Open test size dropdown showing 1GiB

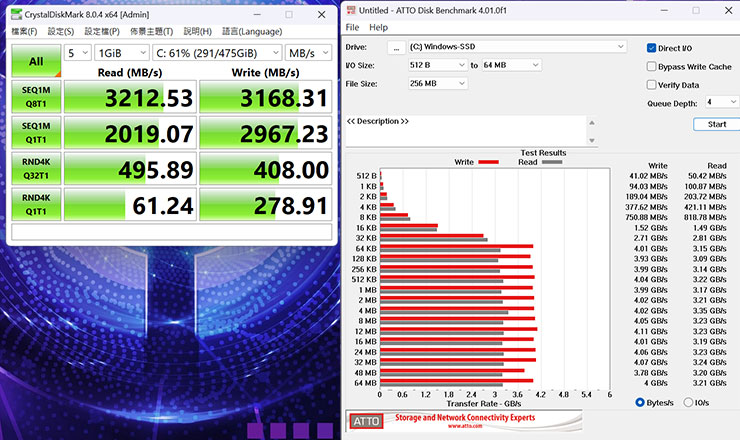[x=122, y=53]
